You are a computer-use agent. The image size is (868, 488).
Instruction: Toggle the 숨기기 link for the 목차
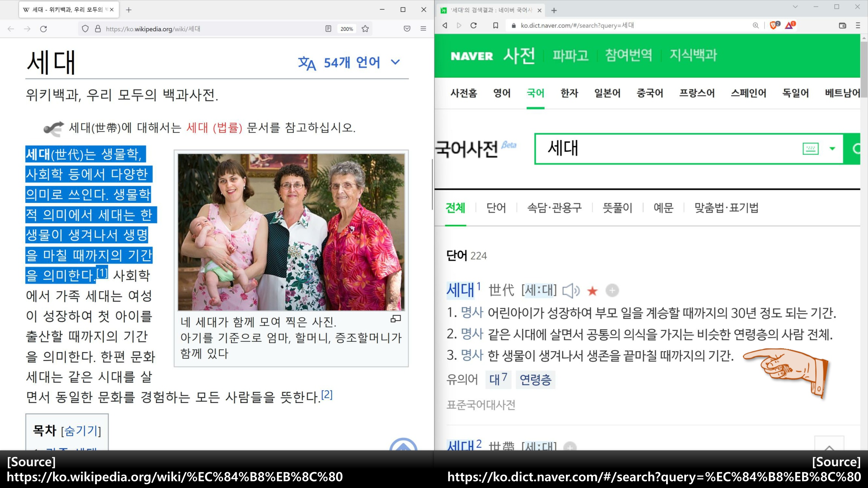(x=81, y=430)
